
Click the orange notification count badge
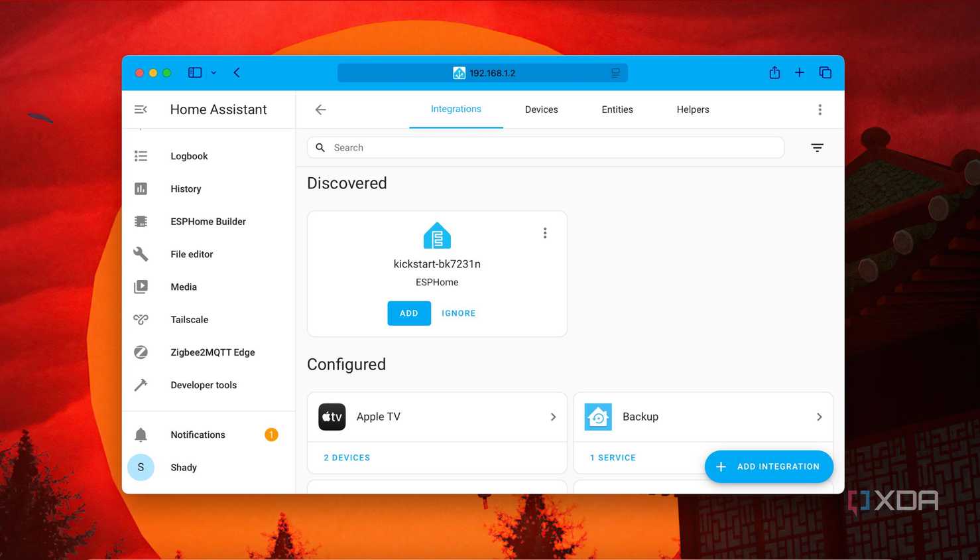tap(271, 435)
